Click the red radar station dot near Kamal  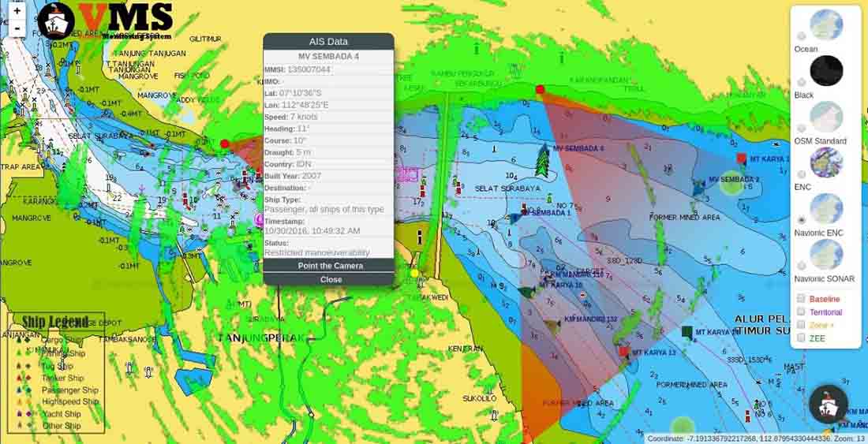pos(225,144)
